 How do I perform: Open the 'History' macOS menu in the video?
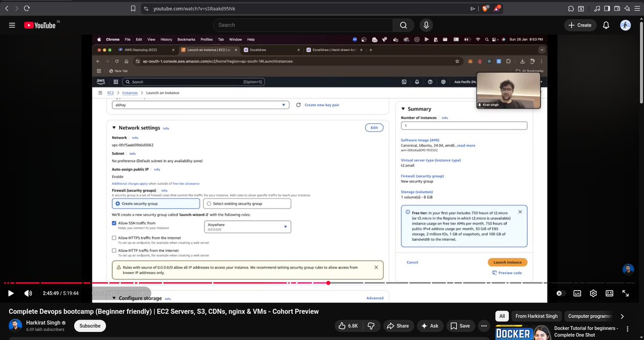pos(166,39)
